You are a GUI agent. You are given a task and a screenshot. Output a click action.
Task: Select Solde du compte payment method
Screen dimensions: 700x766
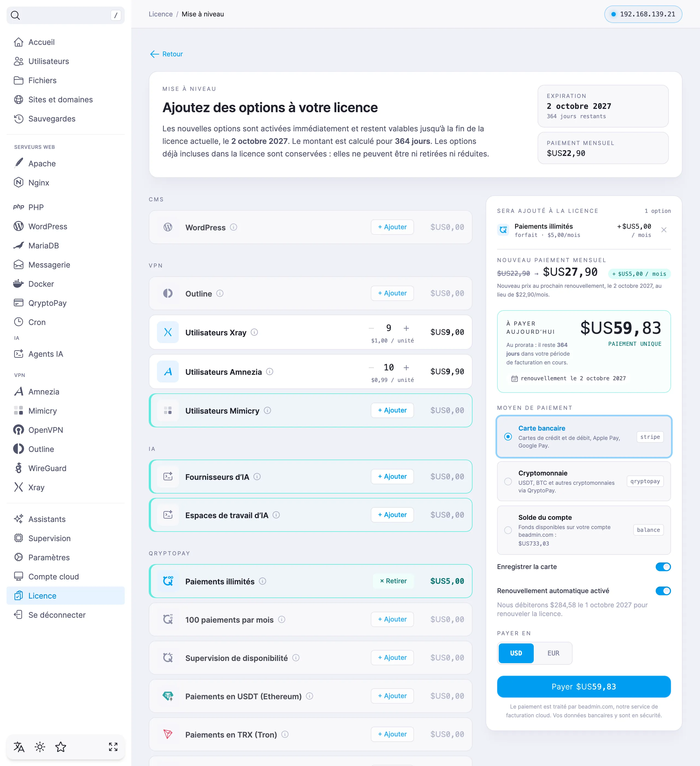(x=584, y=530)
